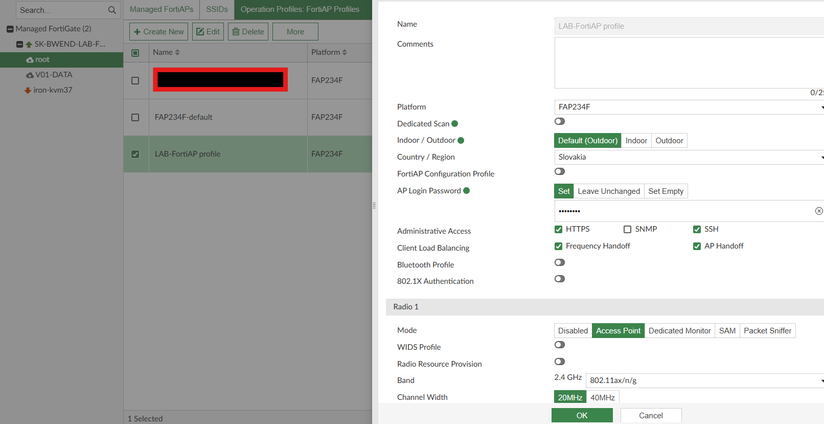
Task: Select the Indoor option
Action: 636,140
